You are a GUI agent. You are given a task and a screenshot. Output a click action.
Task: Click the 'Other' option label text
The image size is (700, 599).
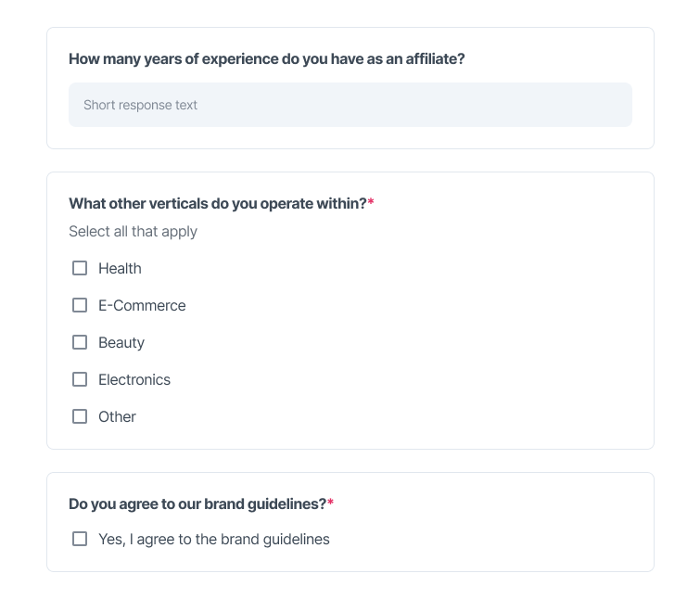click(x=117, y=416)
